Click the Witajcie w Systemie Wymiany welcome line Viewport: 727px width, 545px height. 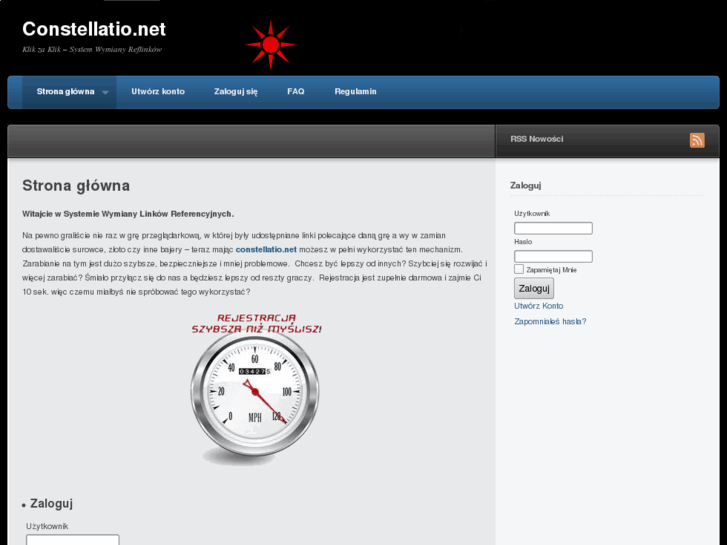pos(128,214)
